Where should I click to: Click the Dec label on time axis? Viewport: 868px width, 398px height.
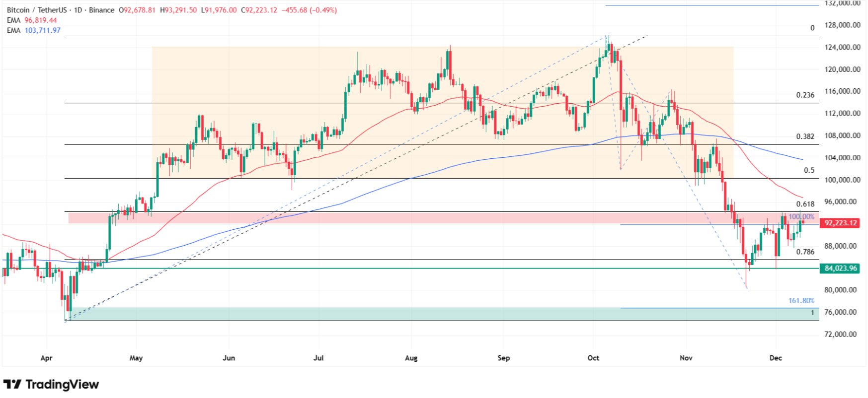pos(776,358)
